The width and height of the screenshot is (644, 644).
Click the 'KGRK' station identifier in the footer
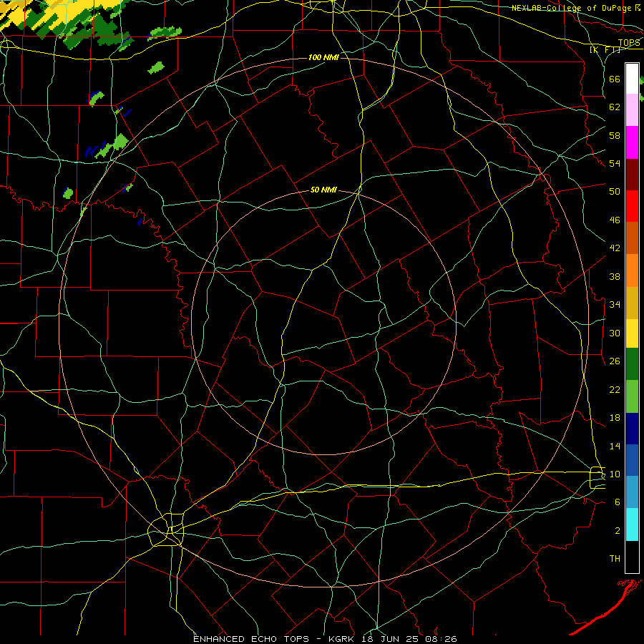click(x=343, y=639)
